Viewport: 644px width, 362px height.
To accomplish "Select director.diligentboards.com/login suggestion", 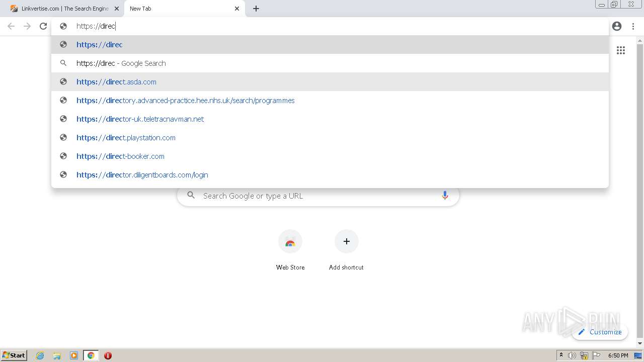I will [x=330, y=175].
